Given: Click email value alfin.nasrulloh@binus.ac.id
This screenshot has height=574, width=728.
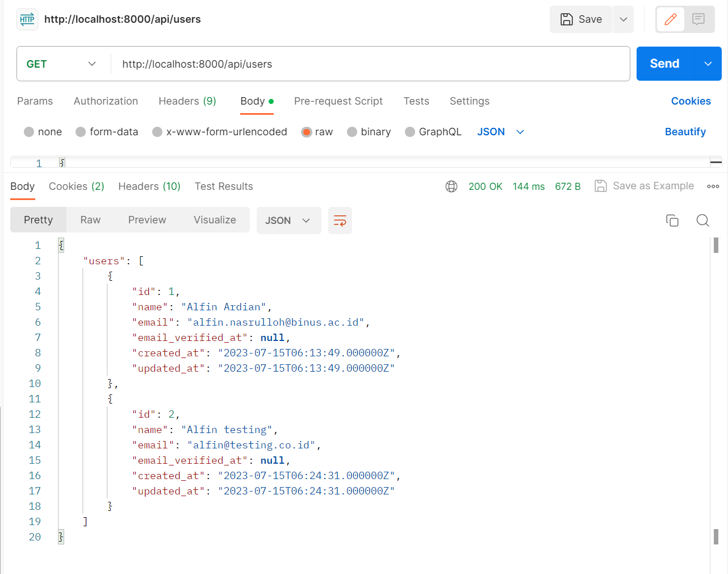Looking at the screenshot, I should pos(276,322).
